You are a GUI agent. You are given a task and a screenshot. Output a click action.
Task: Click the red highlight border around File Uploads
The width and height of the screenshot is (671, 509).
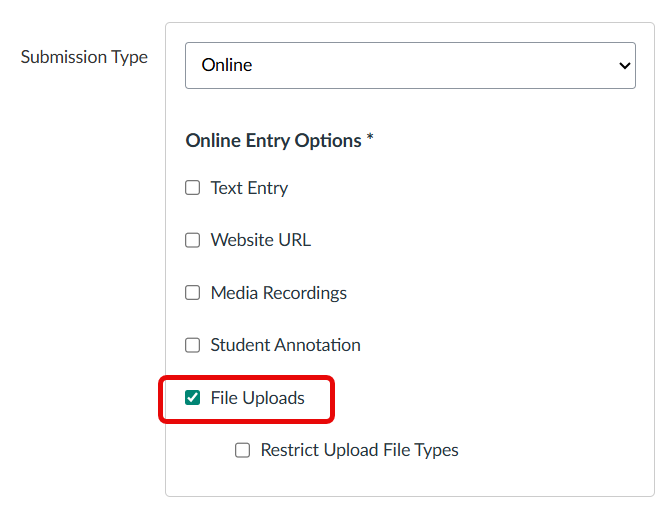[x=332, y=399]
